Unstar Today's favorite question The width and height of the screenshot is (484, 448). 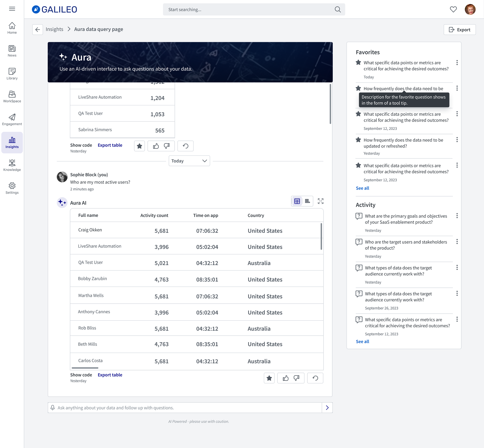point(358,62)
